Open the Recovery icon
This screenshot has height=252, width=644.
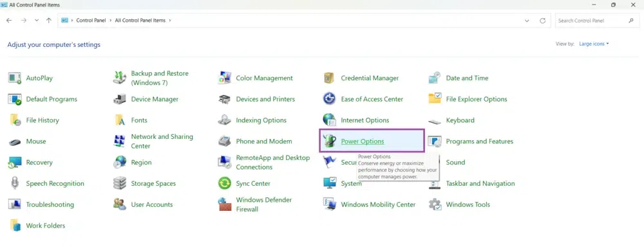pyautogui.click(x=15, y=162)
